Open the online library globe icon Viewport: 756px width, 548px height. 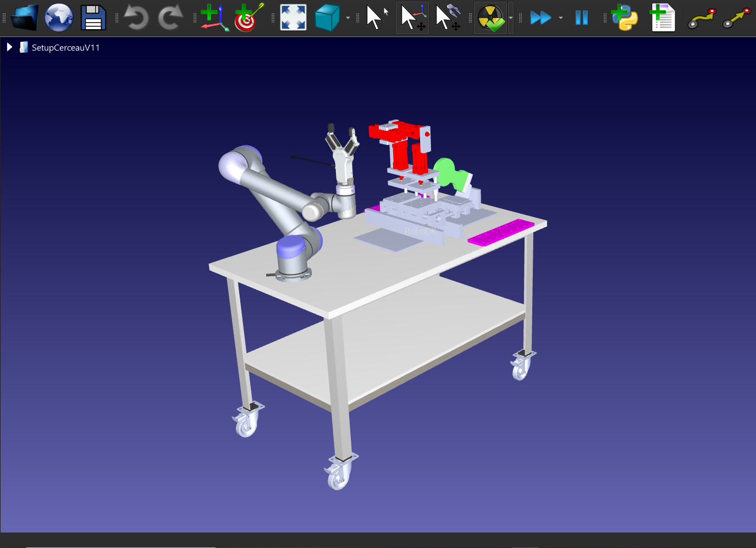(59, 18)
